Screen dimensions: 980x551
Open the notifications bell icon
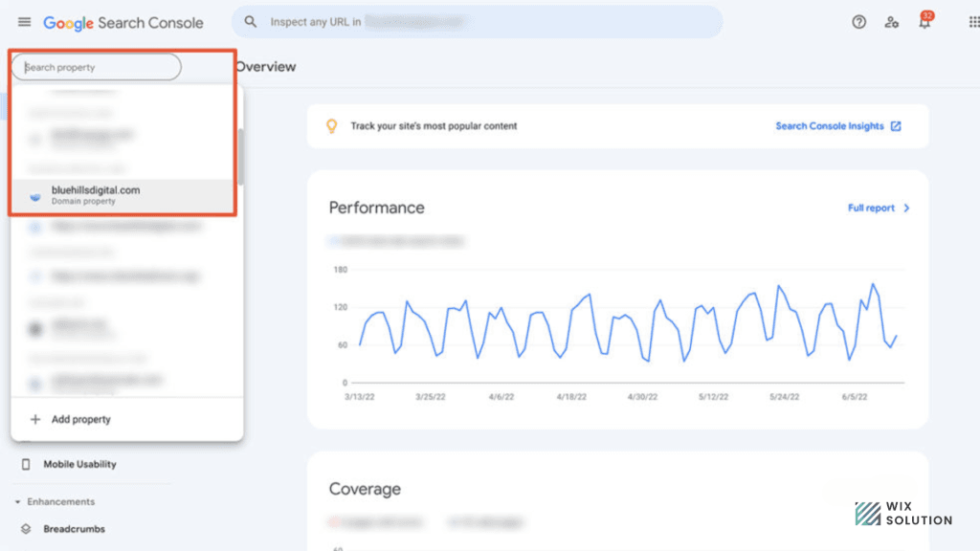(x=924, y=21)
